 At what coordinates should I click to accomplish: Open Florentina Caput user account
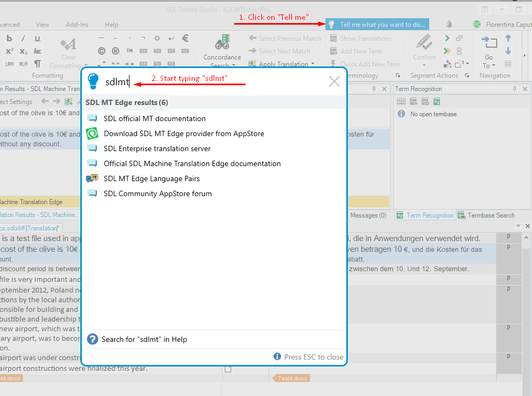tap(503, 25)
